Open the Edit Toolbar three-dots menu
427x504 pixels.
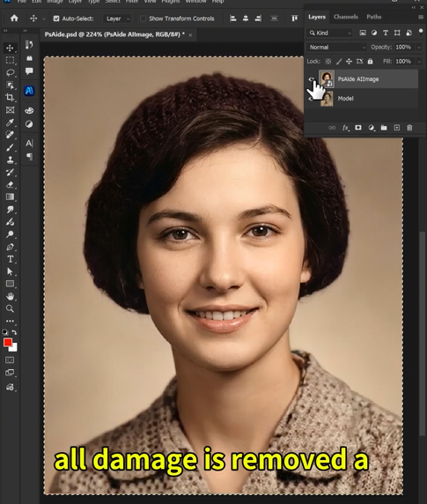tap(10, 321)
